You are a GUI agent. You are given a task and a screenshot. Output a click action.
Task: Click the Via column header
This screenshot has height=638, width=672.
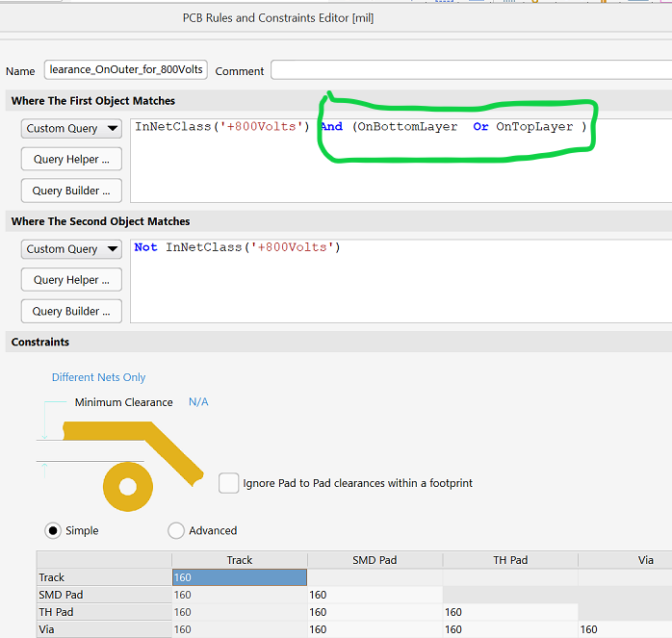tap(625, 560)
